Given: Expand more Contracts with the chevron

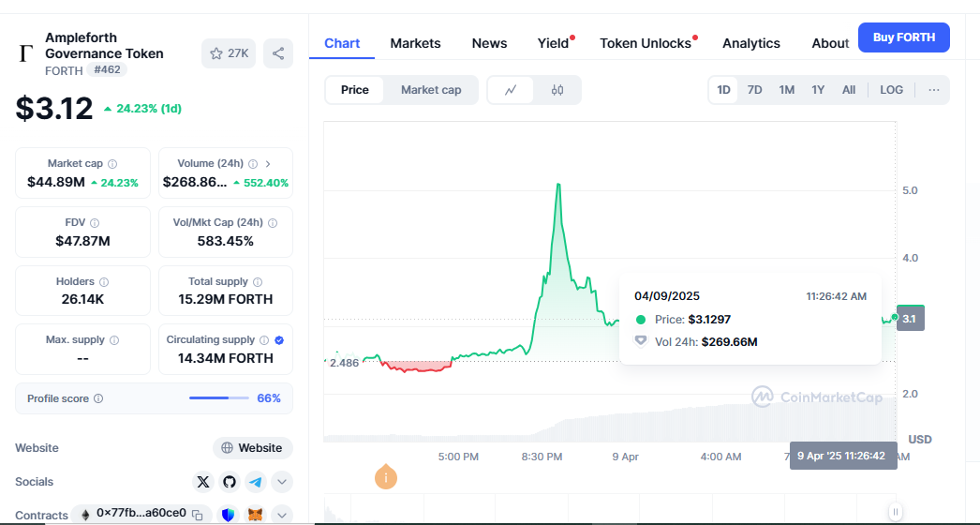Looking at the screenshot, I should [x=282, y=515].
